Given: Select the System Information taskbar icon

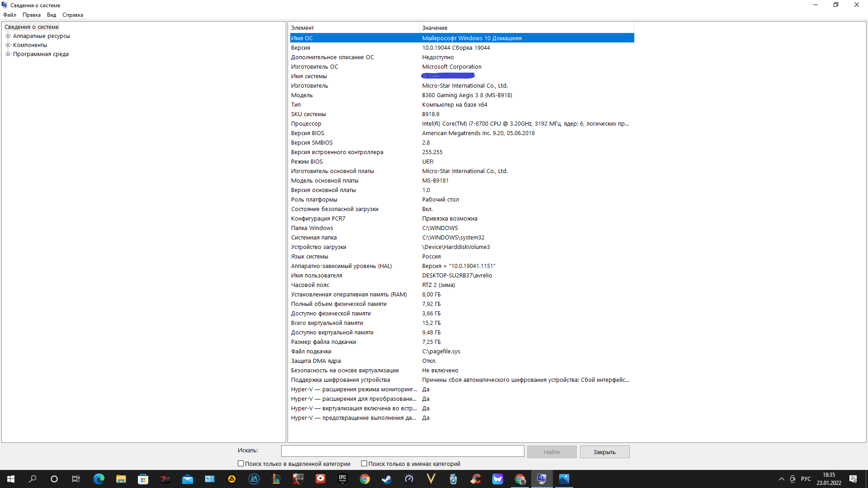Looking at the screenshot, I should (542, 479).
